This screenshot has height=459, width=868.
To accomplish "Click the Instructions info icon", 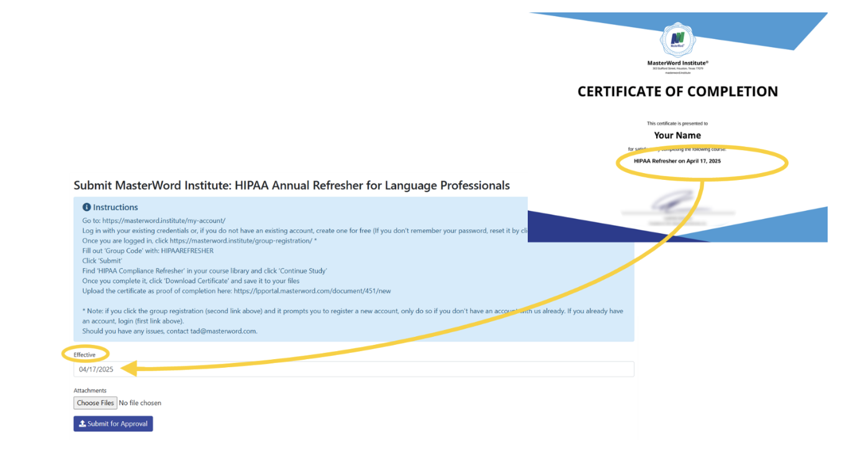I will tap(87, 207).
